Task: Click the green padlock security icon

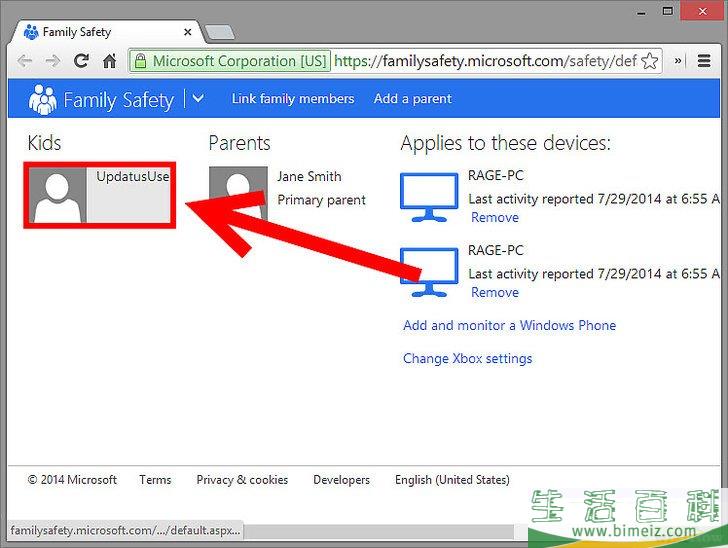Action: click(x=140, y=61)
